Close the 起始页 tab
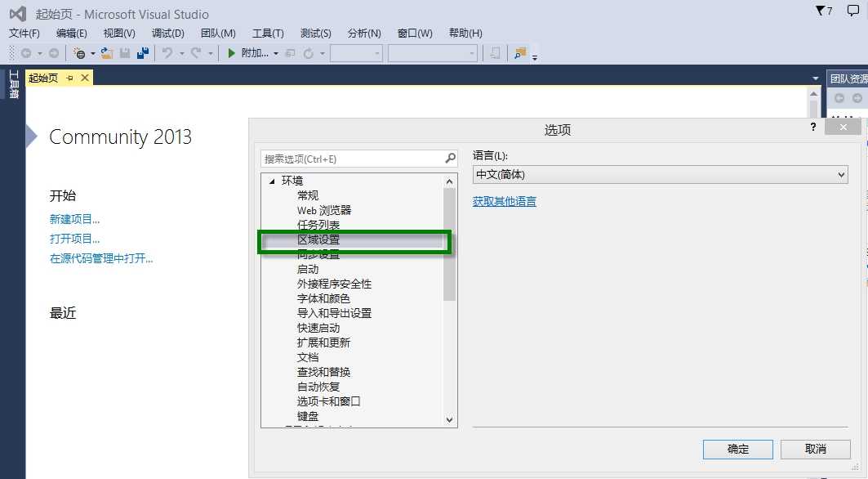Screen dimensions: 868x479 click(85, 78)
